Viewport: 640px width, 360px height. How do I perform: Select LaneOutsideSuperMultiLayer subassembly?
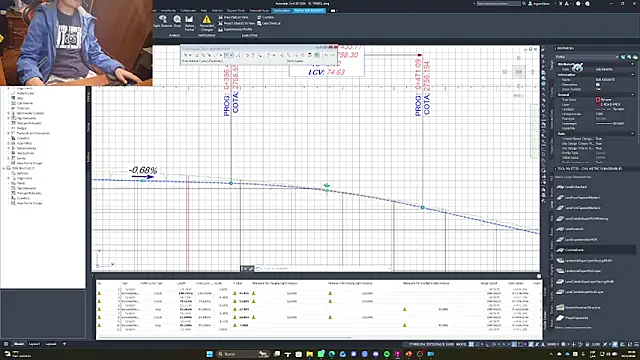(x=580, y=292)
